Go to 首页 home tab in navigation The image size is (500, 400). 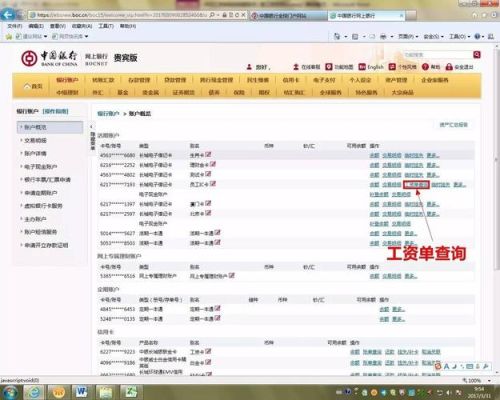click(x=33, y=86)
